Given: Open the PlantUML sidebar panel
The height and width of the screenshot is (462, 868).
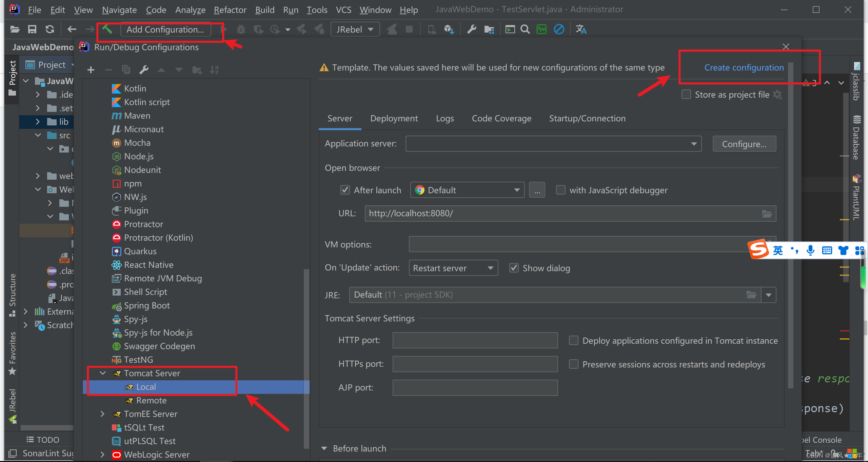Looking at the screenshot, I should point(857,197).
